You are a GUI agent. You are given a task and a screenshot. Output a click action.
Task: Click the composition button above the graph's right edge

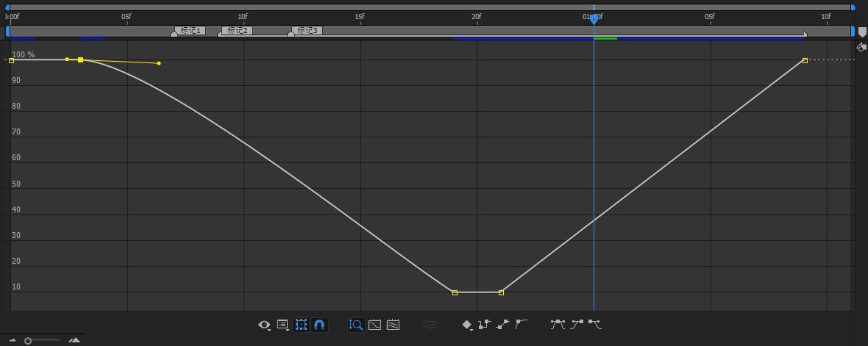tap(861, 48)
